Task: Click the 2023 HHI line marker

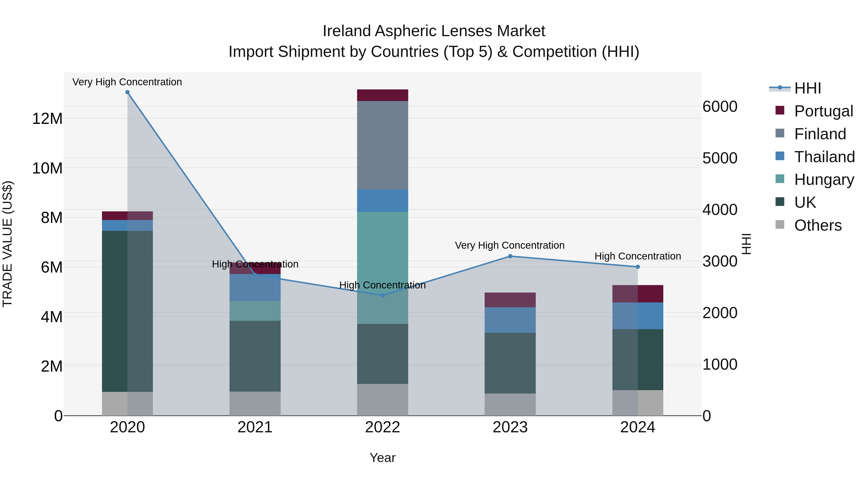Action: pyautogui.click(x=510, y=256)
